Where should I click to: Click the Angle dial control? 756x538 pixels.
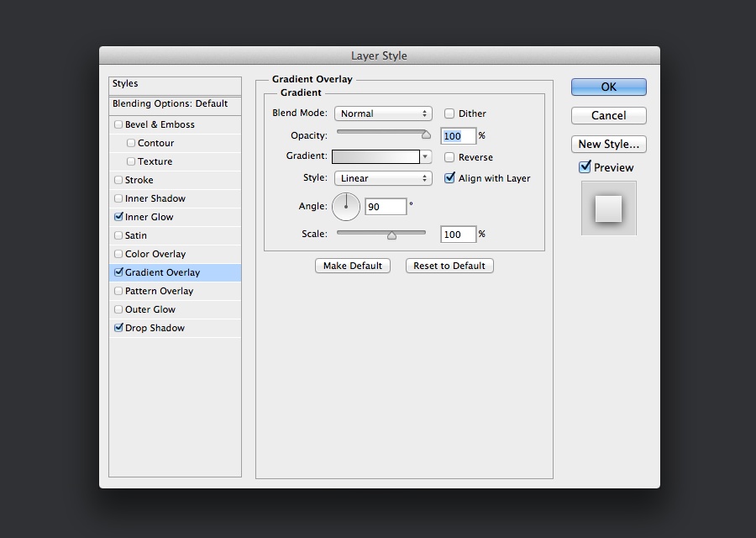click(346, 207)
